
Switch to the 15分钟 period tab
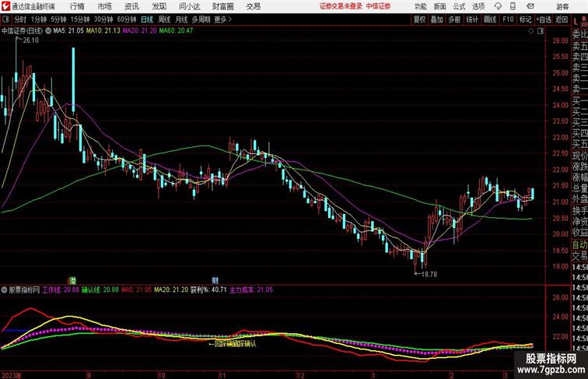pos(80,19)
